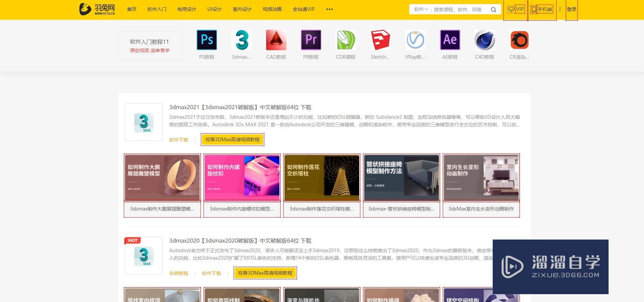Click the caption 3dsmax制作莲花交织塔柱模...

pyautogui.click(x=322, y=209)
